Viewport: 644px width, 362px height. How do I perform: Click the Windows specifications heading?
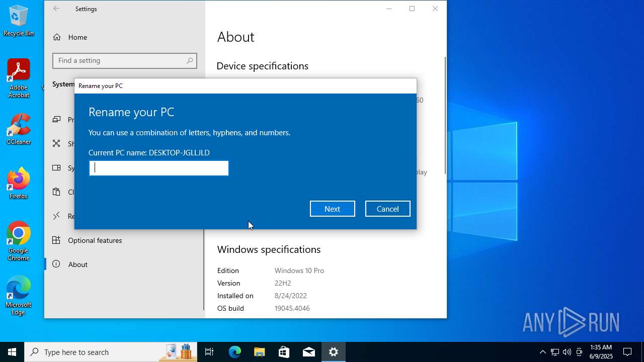[x=269, y=249]
